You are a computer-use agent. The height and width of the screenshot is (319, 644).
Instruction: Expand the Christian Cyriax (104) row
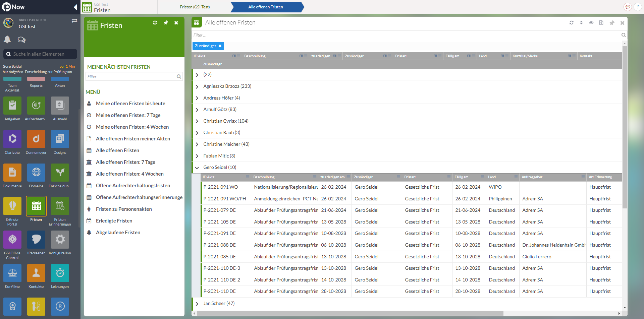(x=197, y=121)
